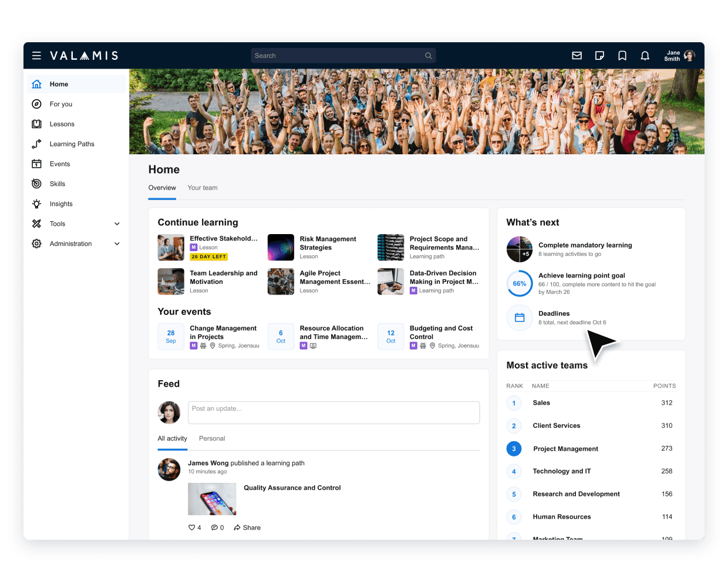
Task: Click the Learning Paths route icon
Action: coord(36,144)
